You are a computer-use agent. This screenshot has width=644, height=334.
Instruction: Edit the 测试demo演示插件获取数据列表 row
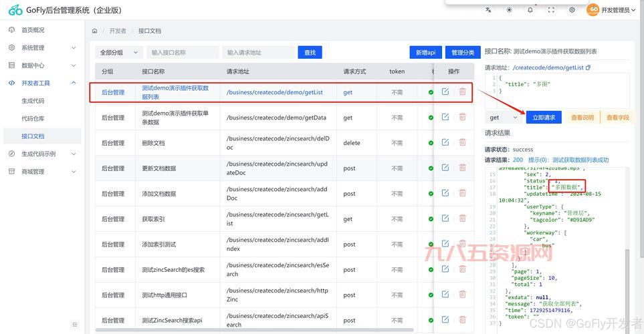pyautogui.click(x=445, y=92)
